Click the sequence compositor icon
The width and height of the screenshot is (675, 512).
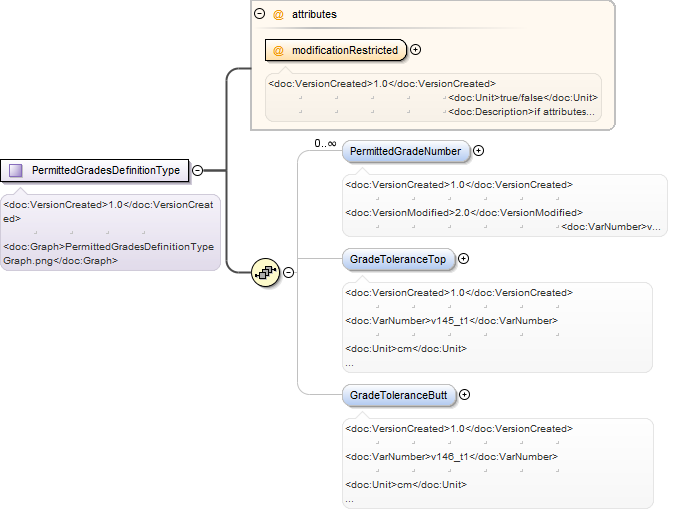click(266, 273)
